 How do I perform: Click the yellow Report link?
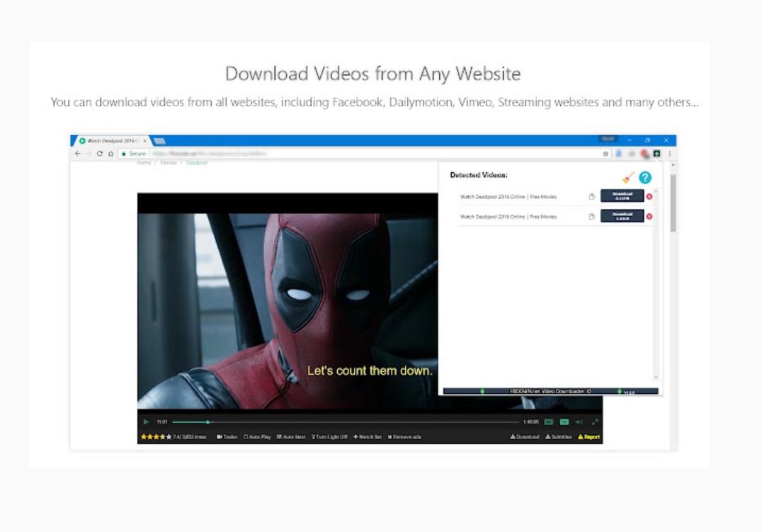pos(588,436)
